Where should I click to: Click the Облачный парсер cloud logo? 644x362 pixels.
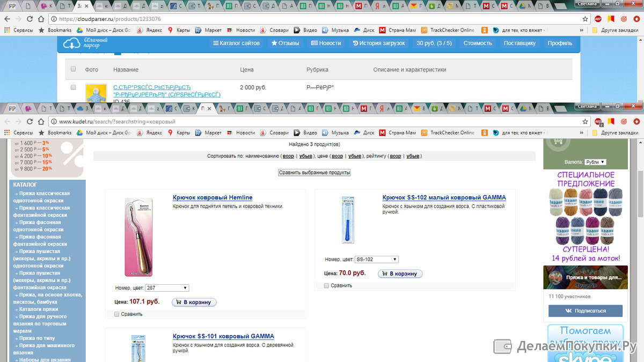click(x=86, y=43)
